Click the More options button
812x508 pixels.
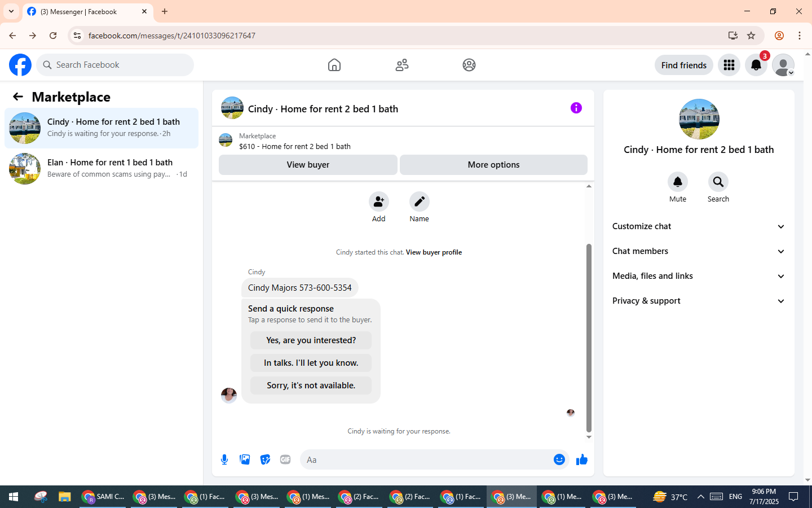[494, 165]
